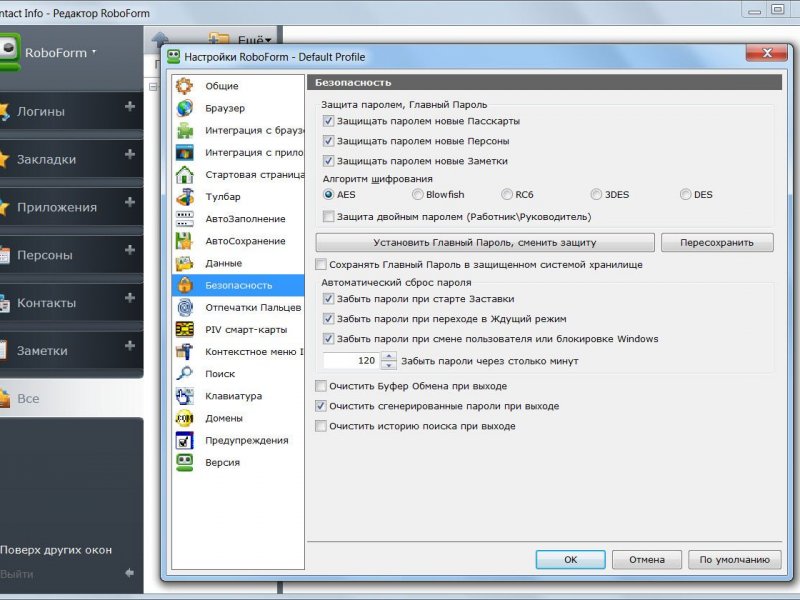Toggle Забыть пароли при переходе в Ждущий режим
The height and width of the screenshot is (600, 800).
tap(329, 319)
